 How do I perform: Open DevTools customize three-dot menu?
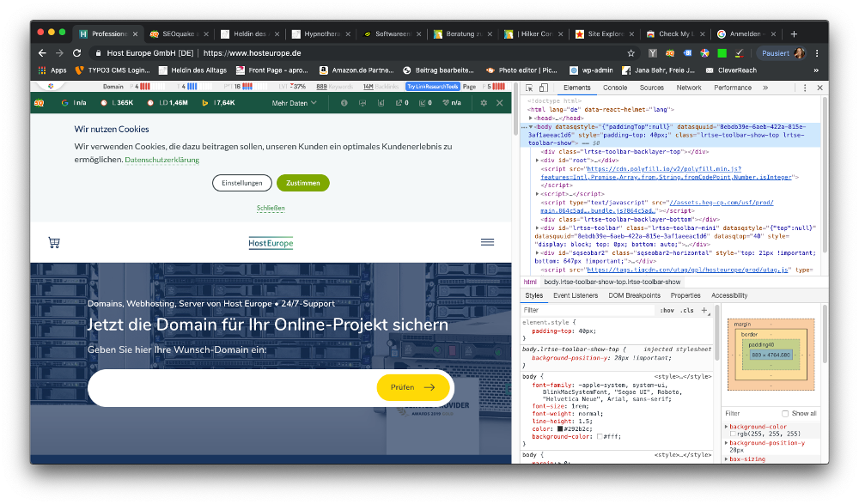(x=805, y=88)
